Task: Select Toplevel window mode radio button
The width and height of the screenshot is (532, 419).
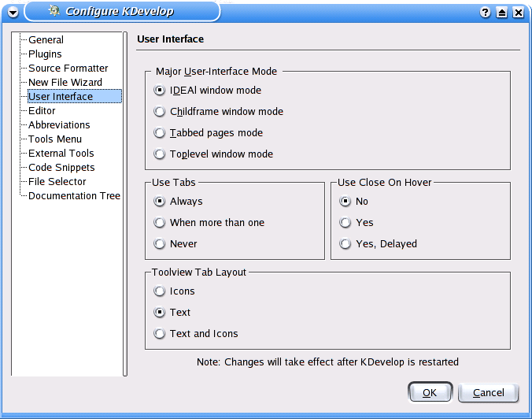Action: [161, 154]
